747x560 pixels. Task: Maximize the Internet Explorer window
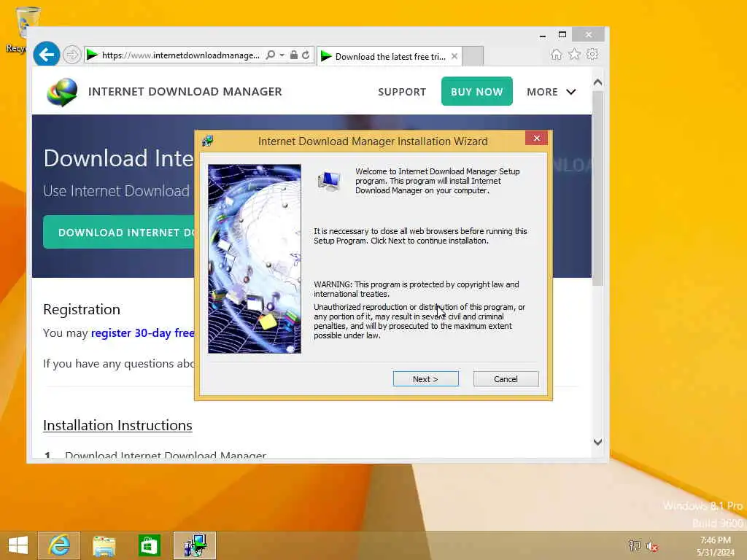click(562, 35)
